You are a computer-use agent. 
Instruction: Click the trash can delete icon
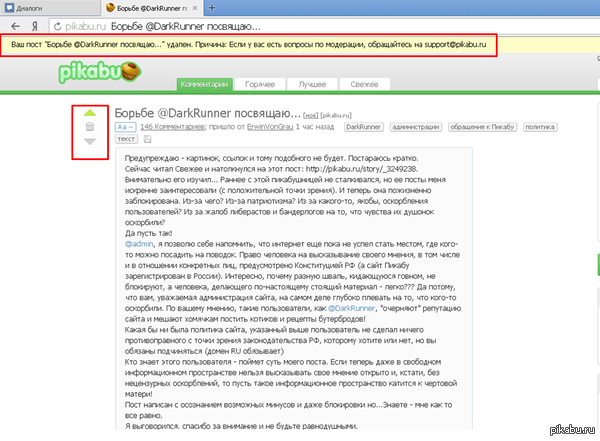pos(90,127)
